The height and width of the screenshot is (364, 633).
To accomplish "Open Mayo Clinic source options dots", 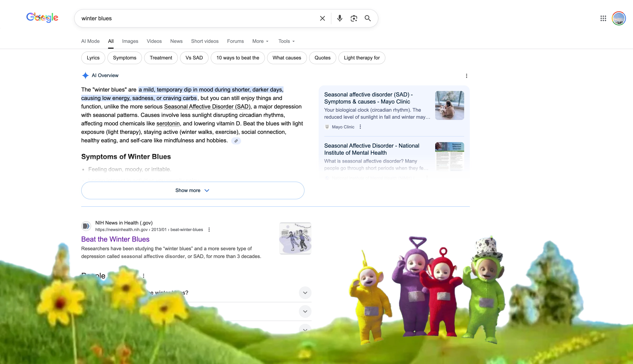I will click(x=360, y=127).
